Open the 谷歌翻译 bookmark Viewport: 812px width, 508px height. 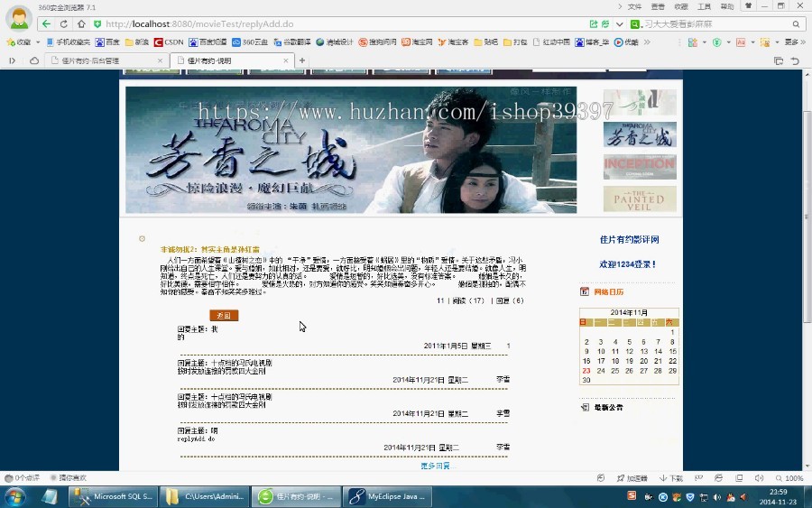point(292,42)
